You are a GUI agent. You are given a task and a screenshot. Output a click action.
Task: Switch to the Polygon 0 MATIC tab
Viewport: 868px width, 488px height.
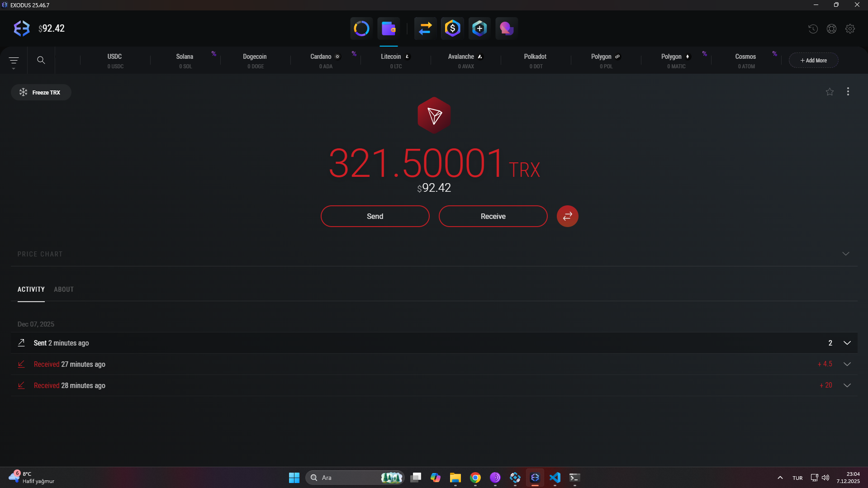(x=676, y=61)
